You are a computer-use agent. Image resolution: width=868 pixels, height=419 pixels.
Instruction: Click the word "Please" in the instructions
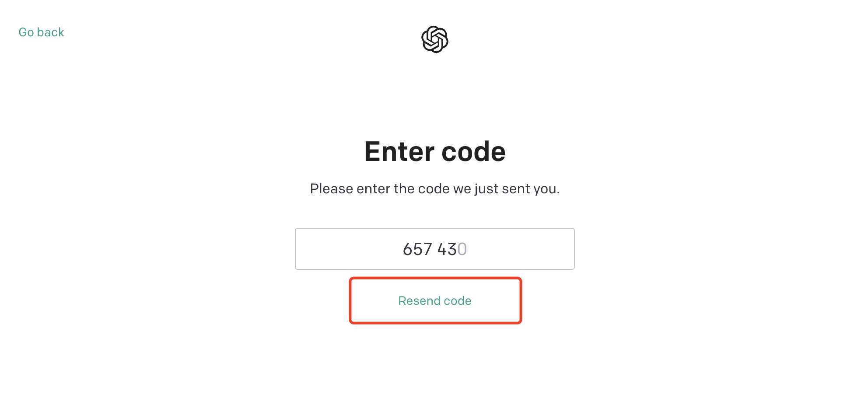[x=331, y=189]
